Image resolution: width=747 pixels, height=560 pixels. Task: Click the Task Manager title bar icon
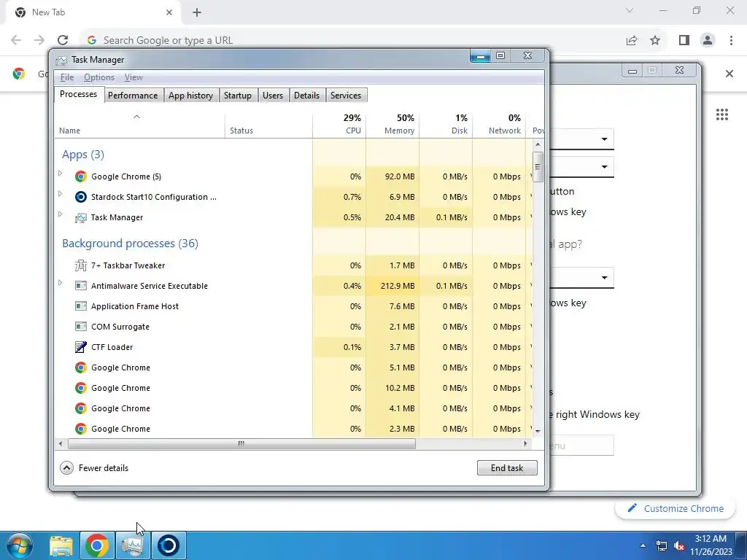tap(61, 60)
